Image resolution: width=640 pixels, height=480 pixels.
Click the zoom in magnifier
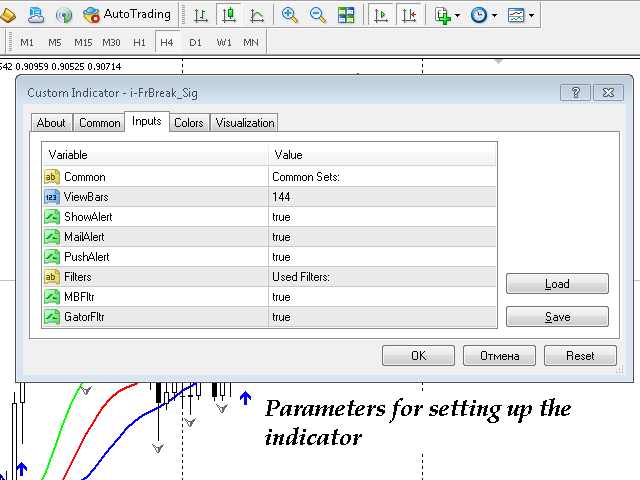(x=290, y=15)
